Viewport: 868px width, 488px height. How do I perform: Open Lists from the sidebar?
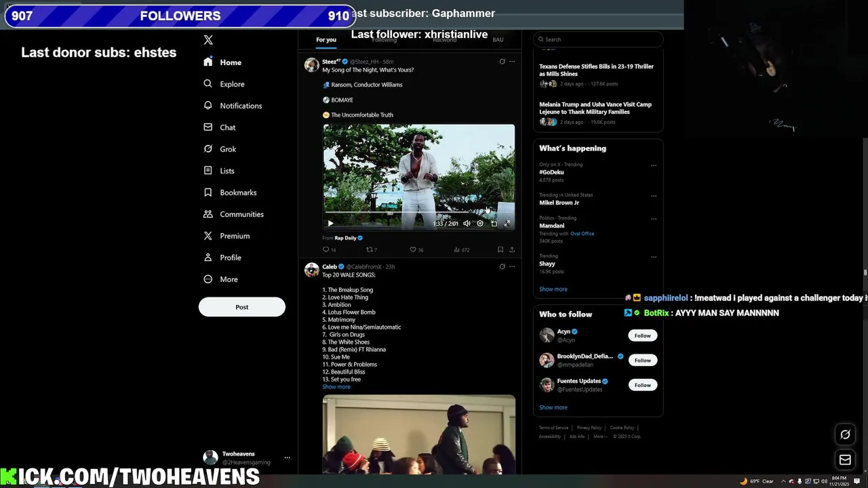(x=218, y=171)
